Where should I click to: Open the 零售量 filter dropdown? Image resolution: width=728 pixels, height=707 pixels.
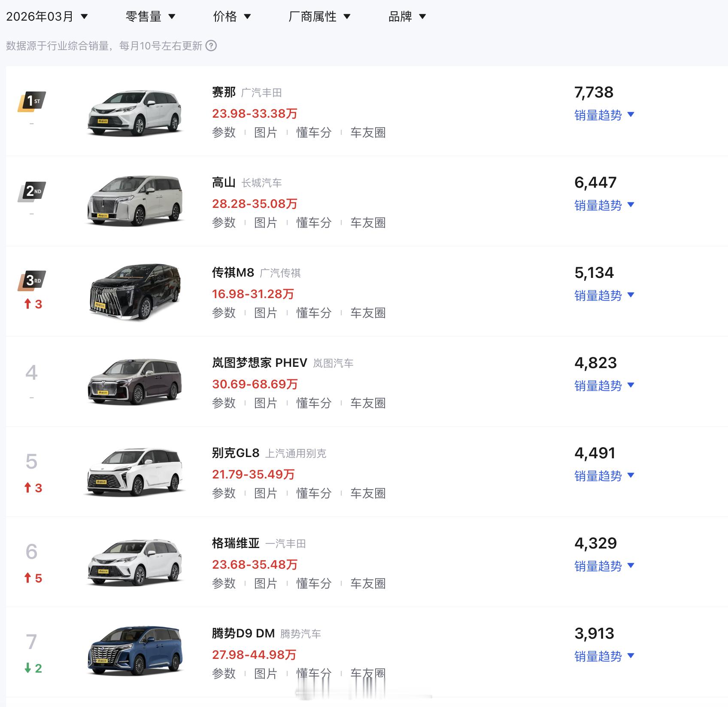coord(151,16)
